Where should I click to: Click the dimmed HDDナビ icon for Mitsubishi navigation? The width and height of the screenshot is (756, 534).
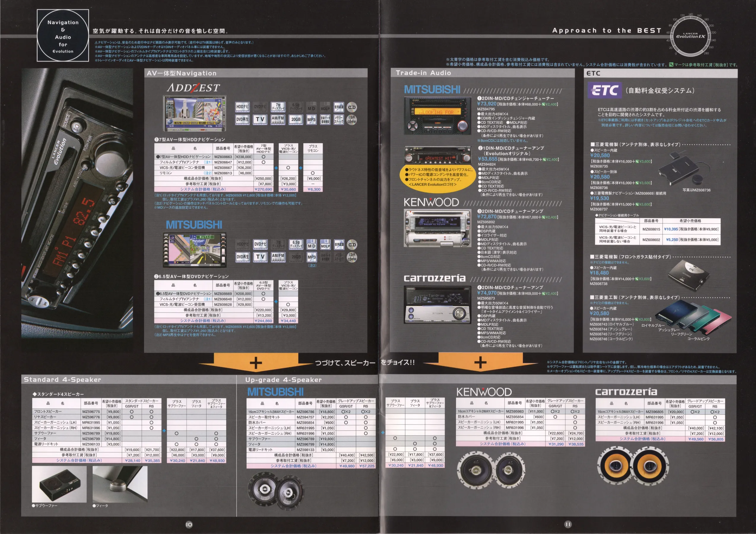coord(242,244)
